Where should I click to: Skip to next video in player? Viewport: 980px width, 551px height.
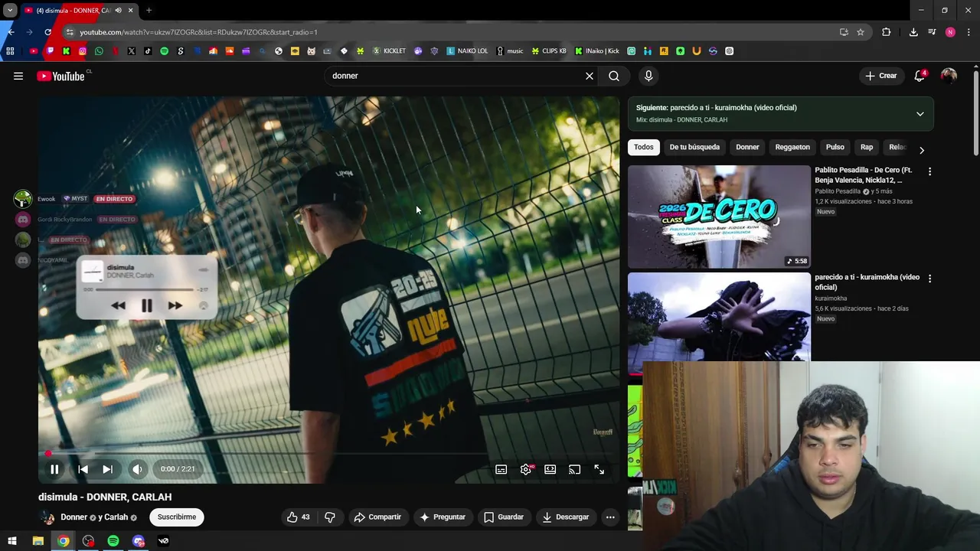[107, 469]
